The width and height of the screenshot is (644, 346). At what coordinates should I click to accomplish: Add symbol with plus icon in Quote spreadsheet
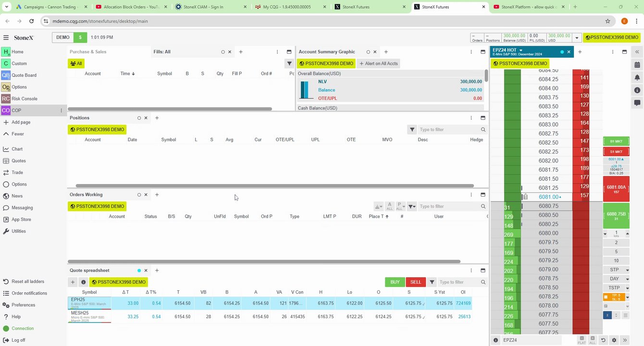[73, 282]
